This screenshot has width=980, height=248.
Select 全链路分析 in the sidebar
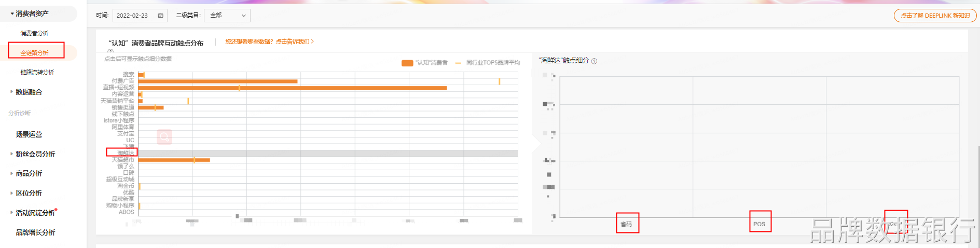34,53
